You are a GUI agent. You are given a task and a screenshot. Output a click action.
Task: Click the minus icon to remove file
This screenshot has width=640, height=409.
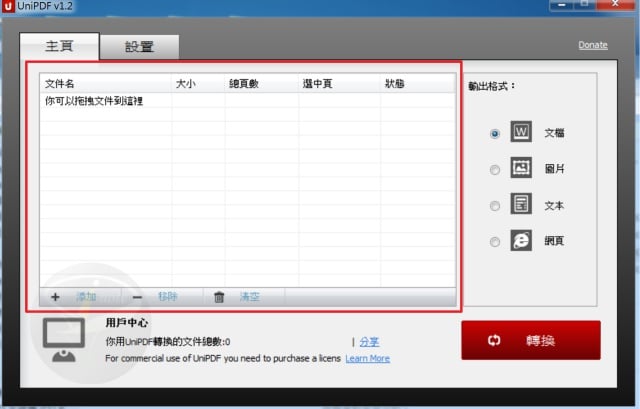click(x=137, y=297)
